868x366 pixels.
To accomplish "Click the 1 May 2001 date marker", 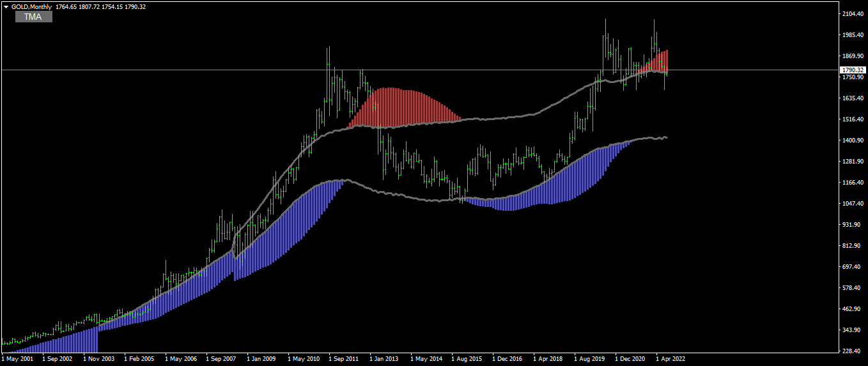I will (x=19, y=359).
